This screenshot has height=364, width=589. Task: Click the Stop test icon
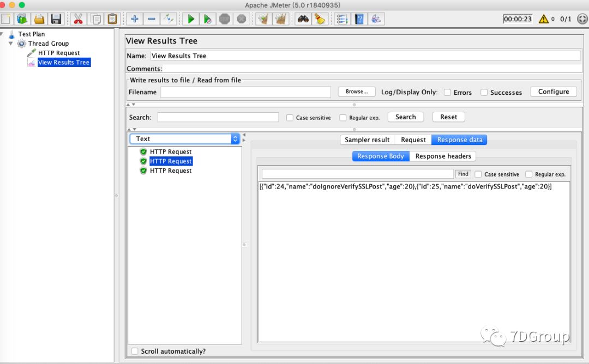[225, 19]
